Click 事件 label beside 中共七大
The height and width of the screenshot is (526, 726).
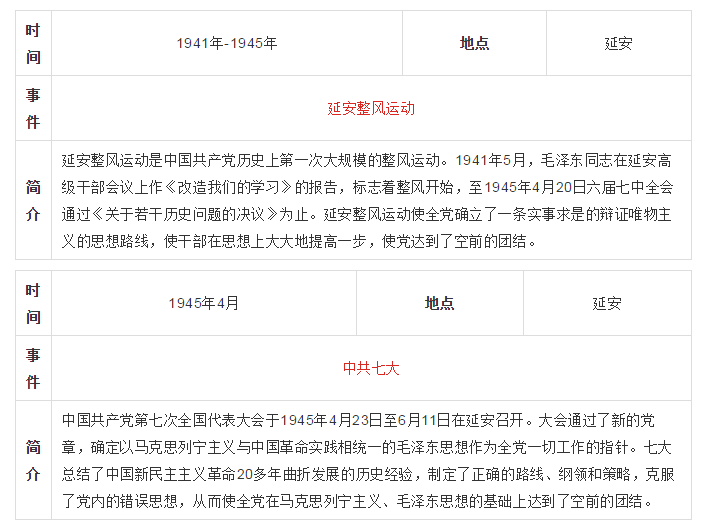(x=33, y=368)
